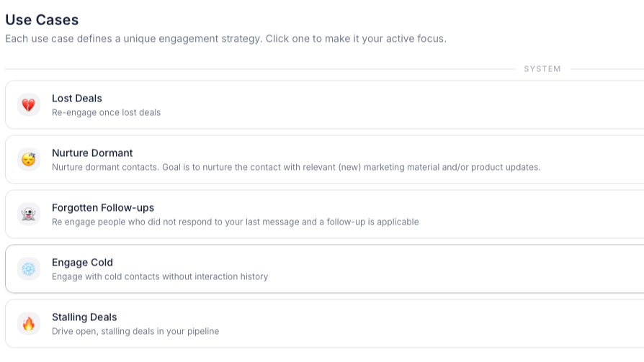The height and width of the screenshot is (362, 644).
Task: Click the 'Re-engage once lost deals' description
Action: pyautogui.click(x=106, y=112)
